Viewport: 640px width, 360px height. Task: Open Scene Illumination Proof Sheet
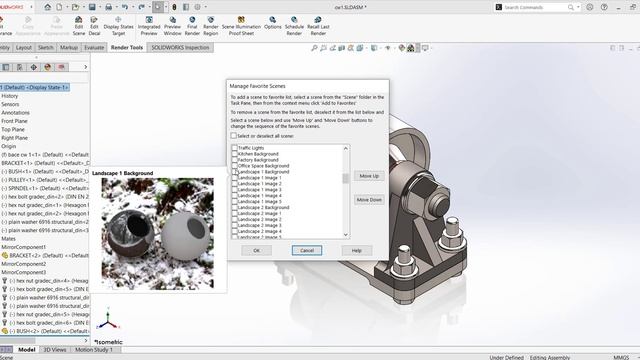pyautogui.click(x=241, y=26)
